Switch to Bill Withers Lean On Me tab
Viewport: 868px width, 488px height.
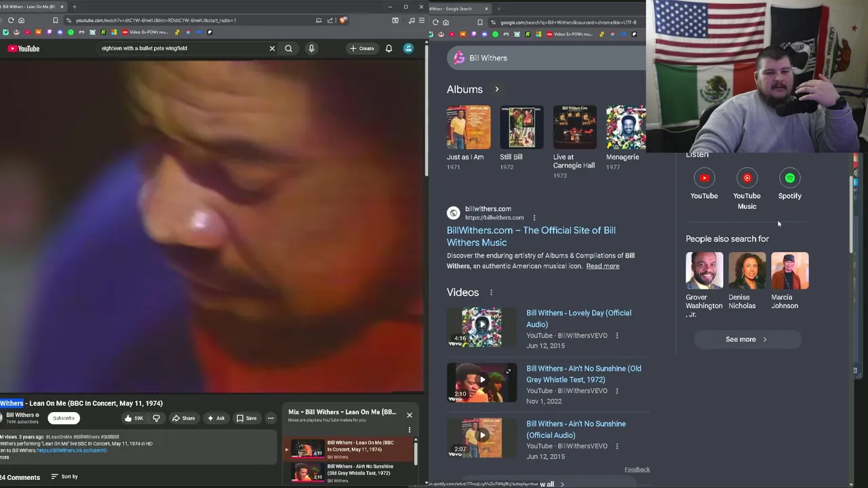(x=31, y=7)
